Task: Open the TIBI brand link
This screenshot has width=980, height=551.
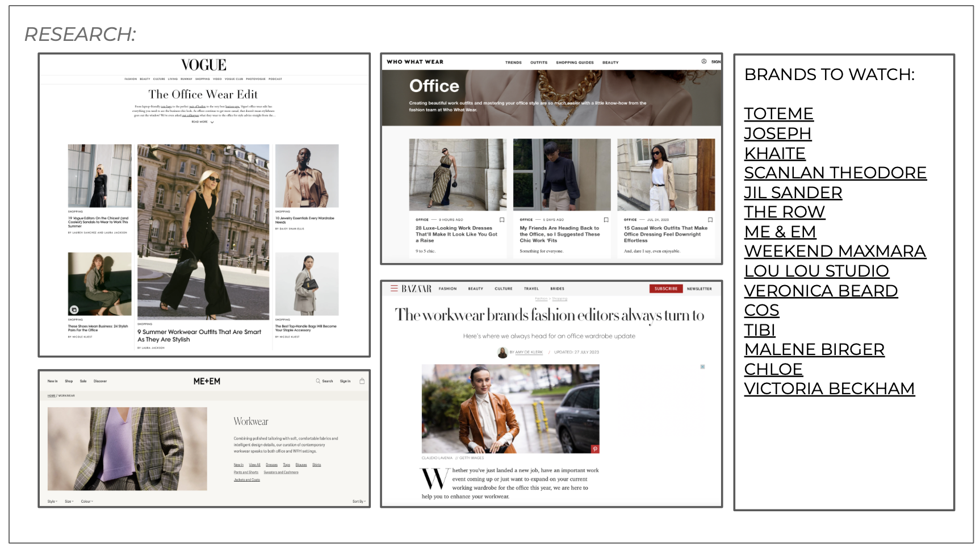Action: point(760,330)
